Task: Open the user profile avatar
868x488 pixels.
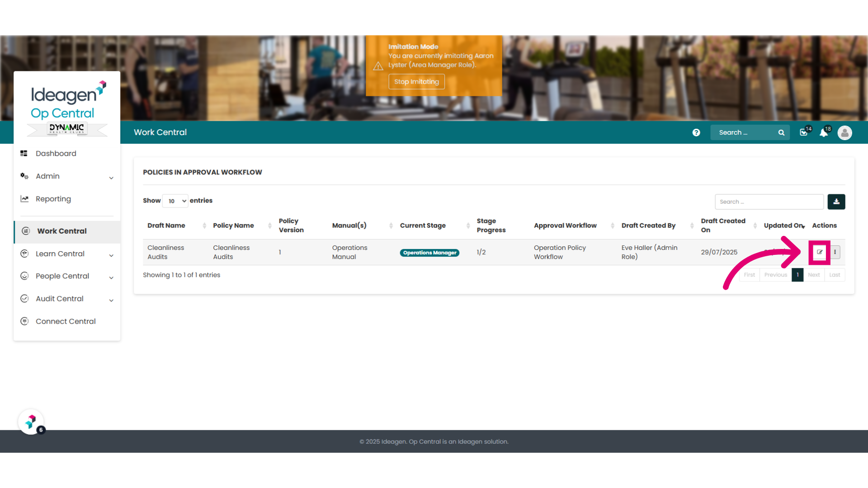Action: click(x=844, y=132)
